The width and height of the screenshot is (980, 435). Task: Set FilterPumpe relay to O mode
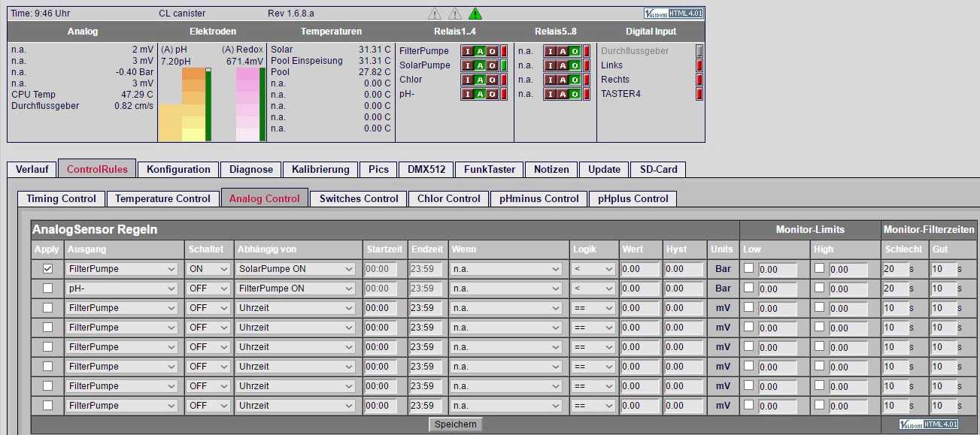coord(492,51)
